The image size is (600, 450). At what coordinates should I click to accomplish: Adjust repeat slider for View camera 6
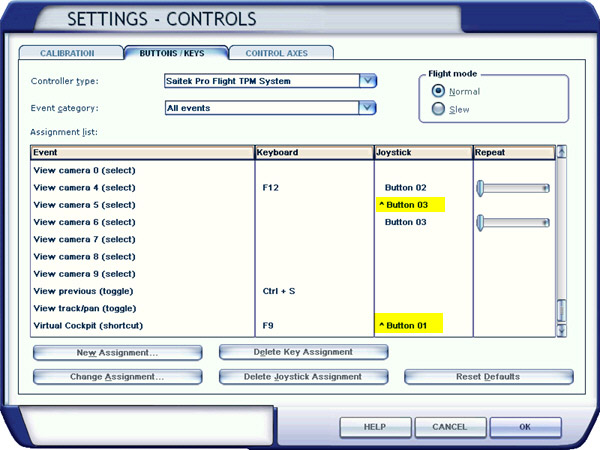[482, 222]
